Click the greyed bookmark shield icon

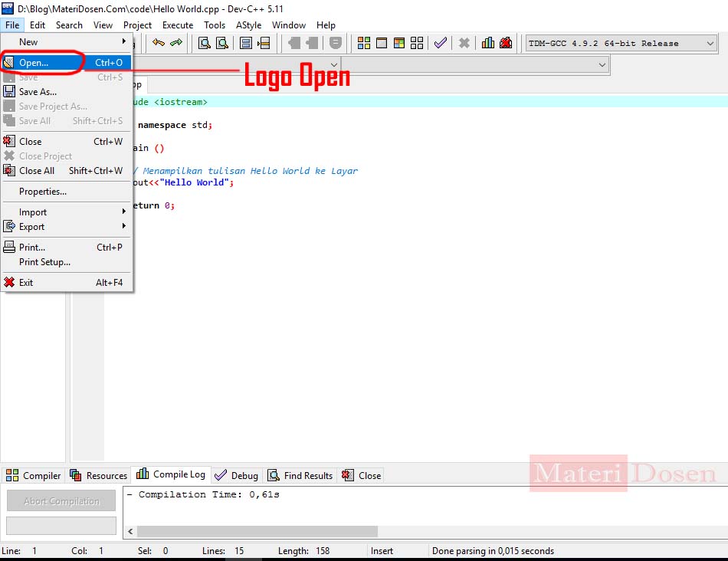335,43
